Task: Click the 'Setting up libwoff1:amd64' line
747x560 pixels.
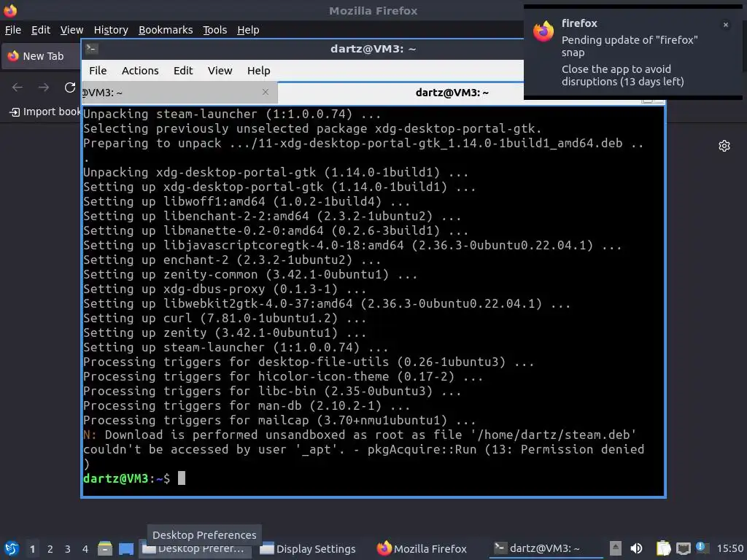Action: 247,201
